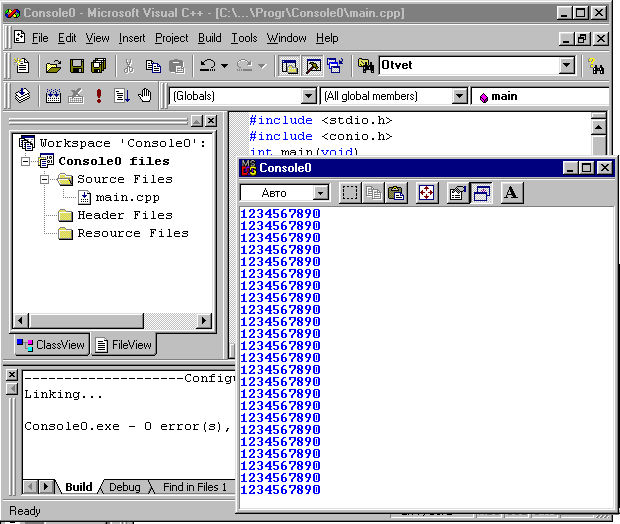Run the program with the red exclamation icon

(99, 95)
